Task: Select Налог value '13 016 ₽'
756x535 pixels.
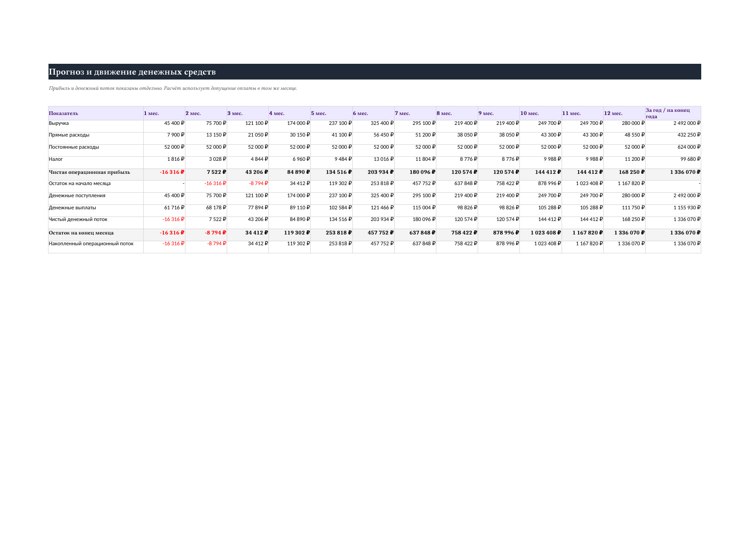Action: coord(383,159)
